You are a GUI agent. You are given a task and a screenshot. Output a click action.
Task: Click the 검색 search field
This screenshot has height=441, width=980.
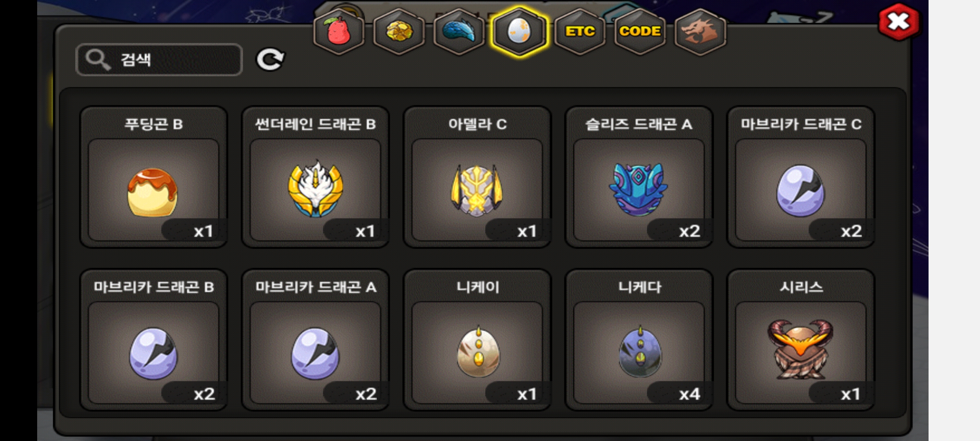tap(159, 60)
